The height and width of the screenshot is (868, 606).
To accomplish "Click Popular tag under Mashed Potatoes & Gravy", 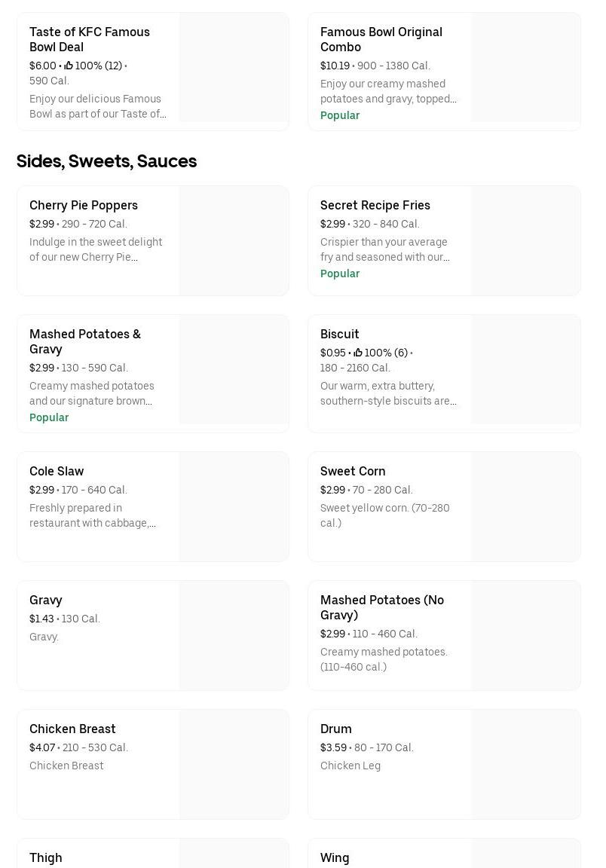I will click(x=49, y=417).
